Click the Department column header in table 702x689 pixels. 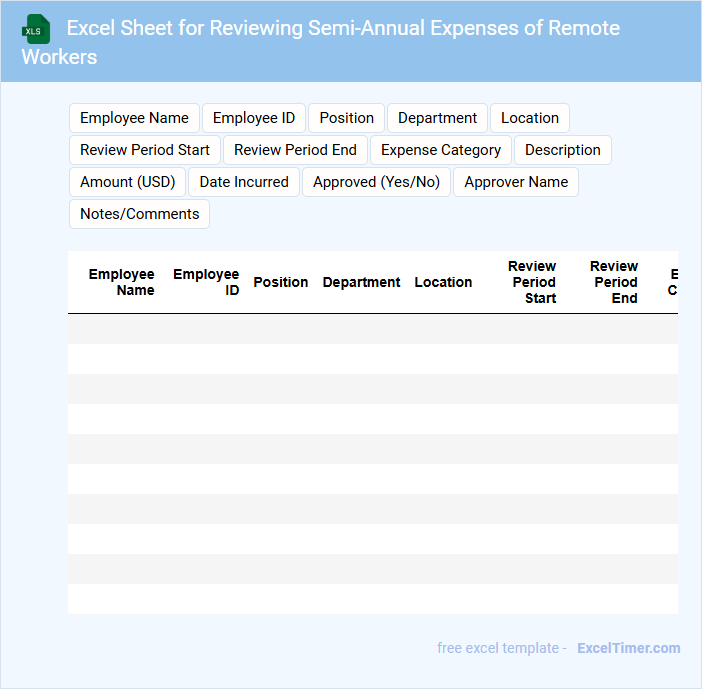[x=361, y=282]
